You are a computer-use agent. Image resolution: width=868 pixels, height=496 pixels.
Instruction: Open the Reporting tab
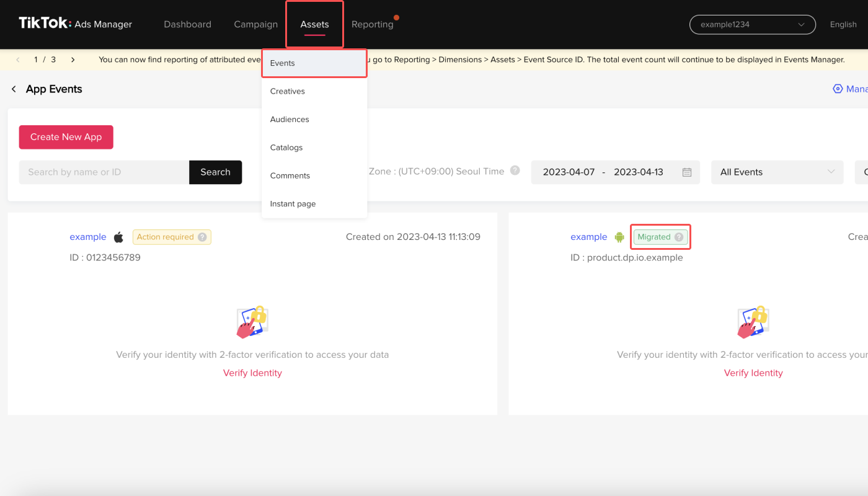coord(372,24)
